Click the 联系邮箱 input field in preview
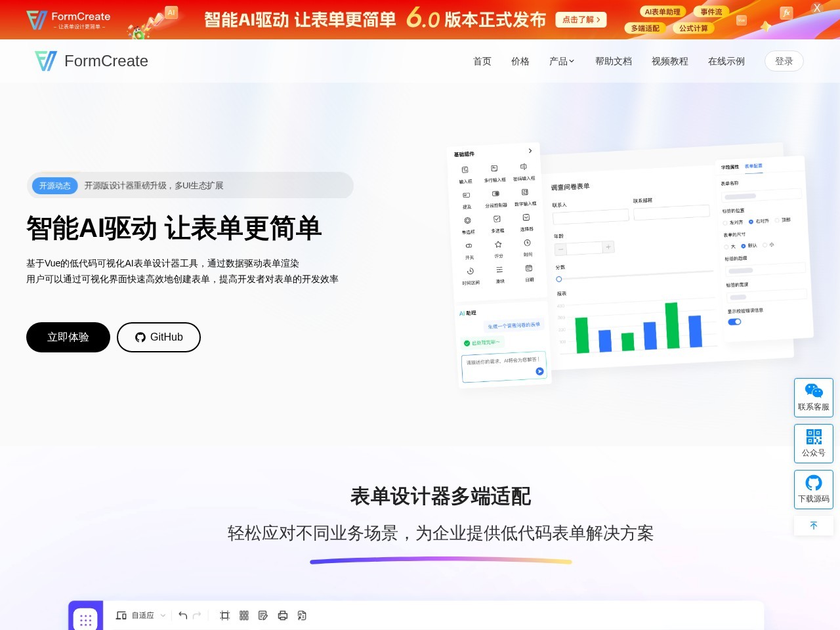Image resolution: width=840 pixels, height=630 pixels. (671, 212)
